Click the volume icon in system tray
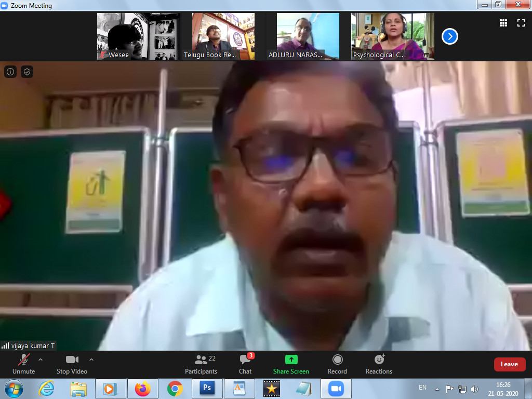This screenshot has width=532, height=399. coord(474,389)
